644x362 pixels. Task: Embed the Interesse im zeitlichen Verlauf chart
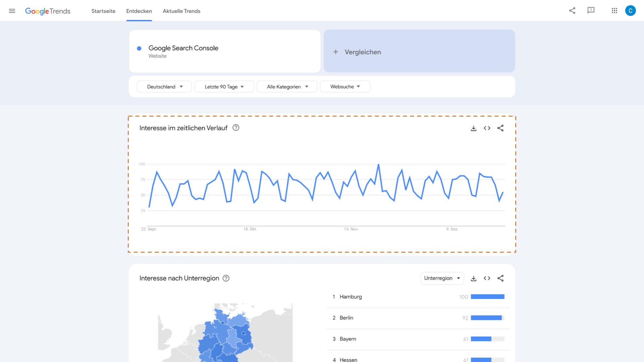pos(487,128)
